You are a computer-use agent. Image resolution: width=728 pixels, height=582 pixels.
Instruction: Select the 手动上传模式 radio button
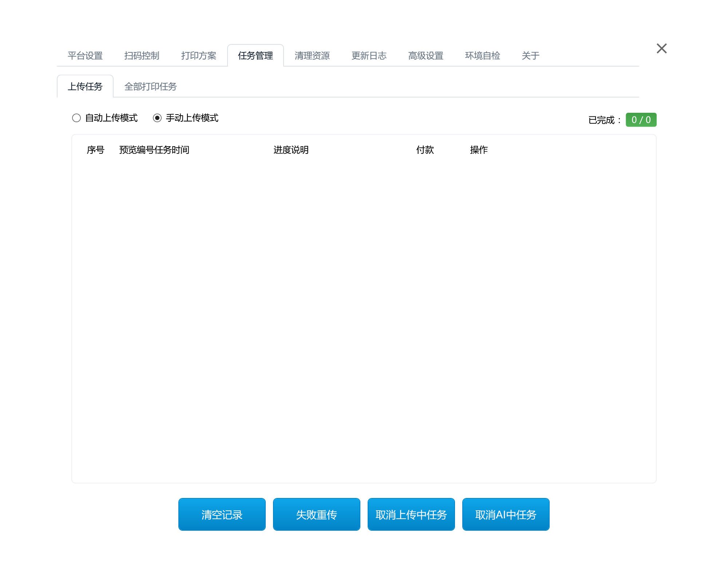[157, 118]
